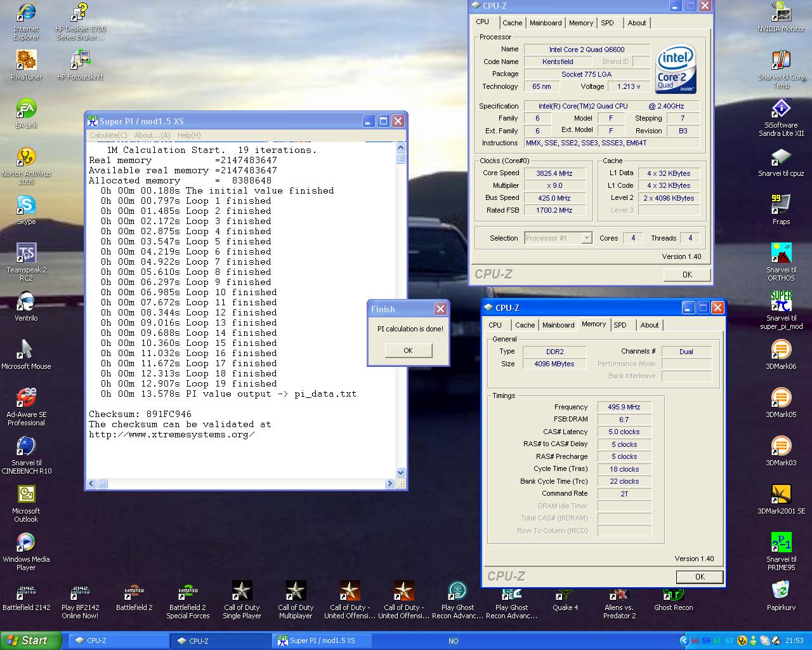
Task: Open HP Deskjet 5700 Series icon
Action: [x=81, y=21]
